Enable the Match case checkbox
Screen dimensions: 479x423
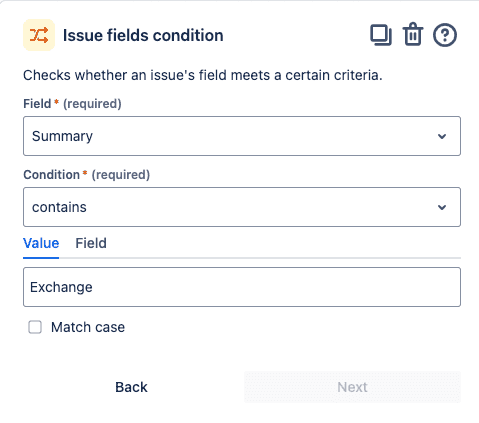click(x=35, y=327)
